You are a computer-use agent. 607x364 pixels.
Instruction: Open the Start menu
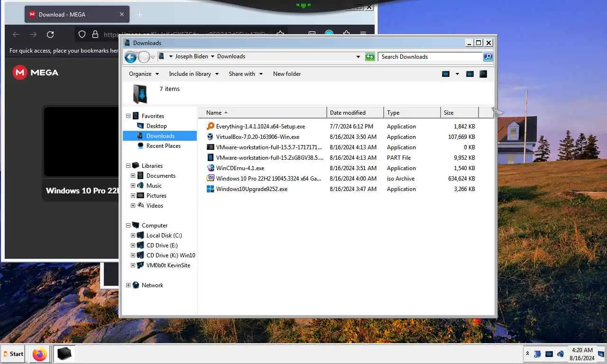pyautogui.click(x=13, y=354)
